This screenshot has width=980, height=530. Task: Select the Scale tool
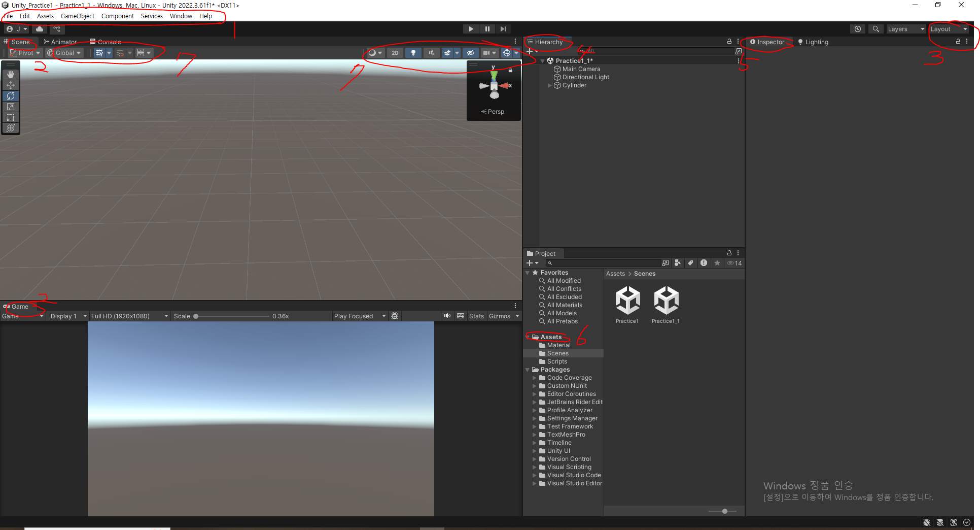pyautogui.click(x=11, y=107)
